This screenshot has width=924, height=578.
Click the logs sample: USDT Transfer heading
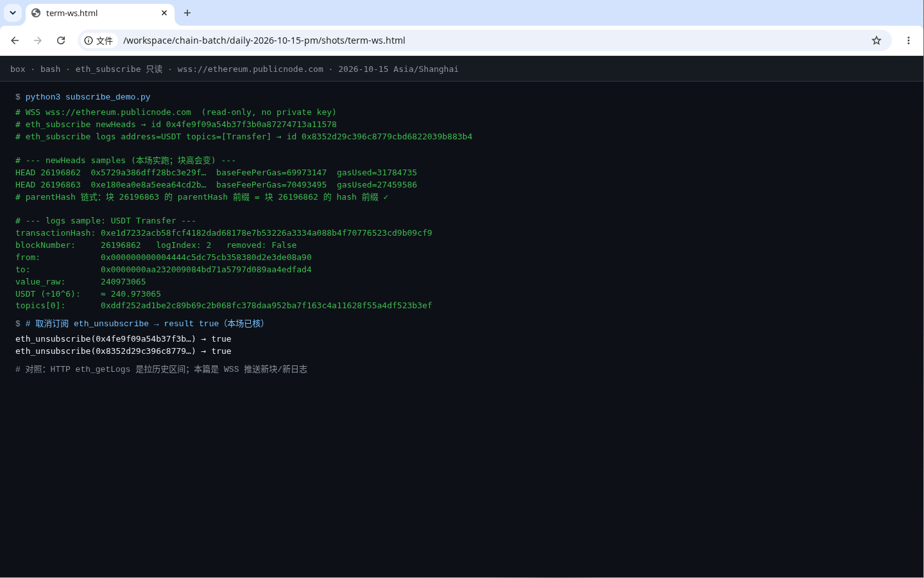[x=106, y=221]
